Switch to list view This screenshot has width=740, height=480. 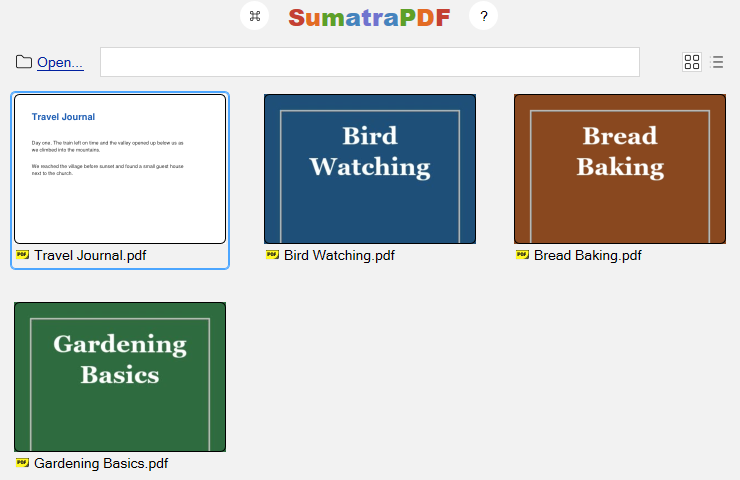[717, 62]
